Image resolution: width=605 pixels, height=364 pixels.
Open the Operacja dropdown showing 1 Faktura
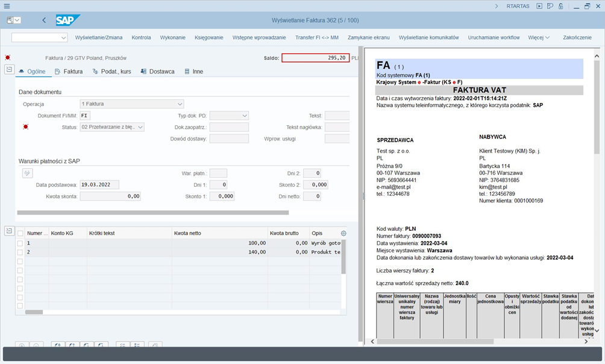click(x=180, y=104)
